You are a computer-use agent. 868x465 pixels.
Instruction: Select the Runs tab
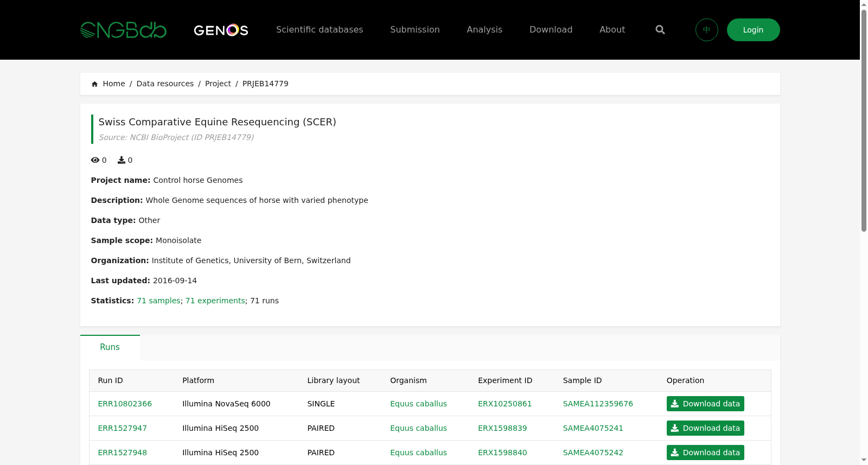[x=110, y=347]
